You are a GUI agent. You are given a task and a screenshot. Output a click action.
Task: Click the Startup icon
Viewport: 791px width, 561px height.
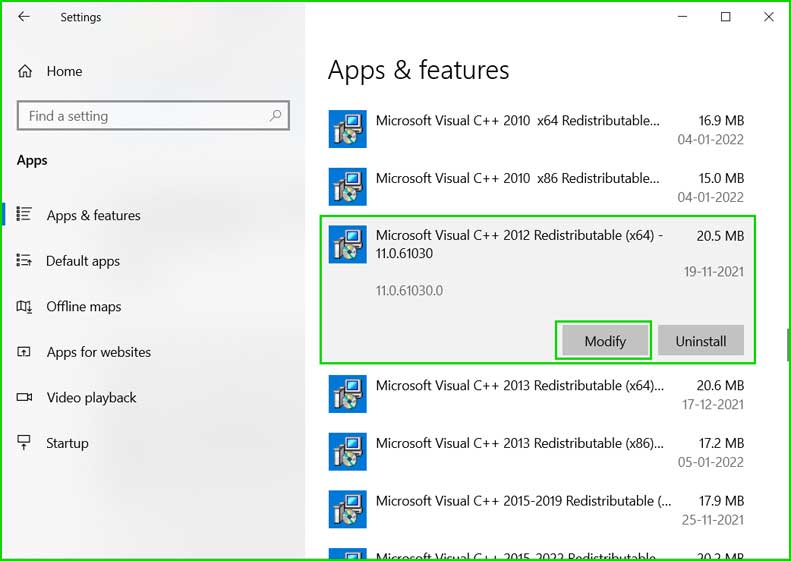24,442
